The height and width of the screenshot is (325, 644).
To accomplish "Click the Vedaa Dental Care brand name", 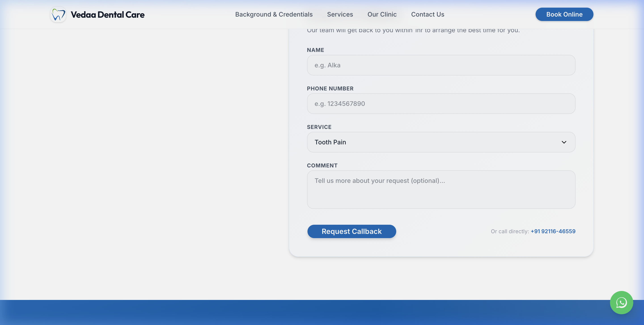I will 108,15.
